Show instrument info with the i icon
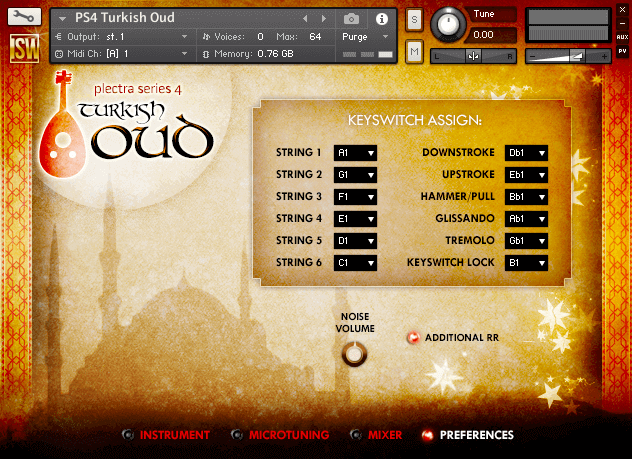 click(382, 19)
